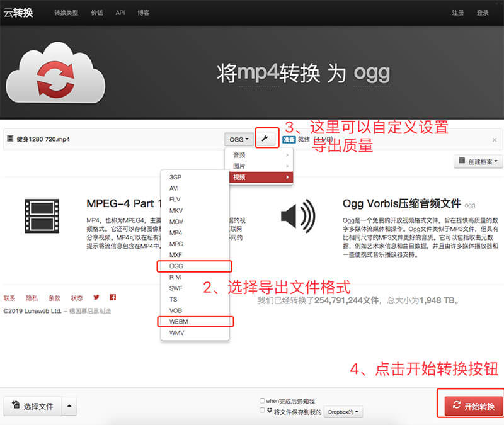Image resolution: width=504 pixels, height=425 pixels.
Task: Open 联系 footer link
Action: click(9, 298)
